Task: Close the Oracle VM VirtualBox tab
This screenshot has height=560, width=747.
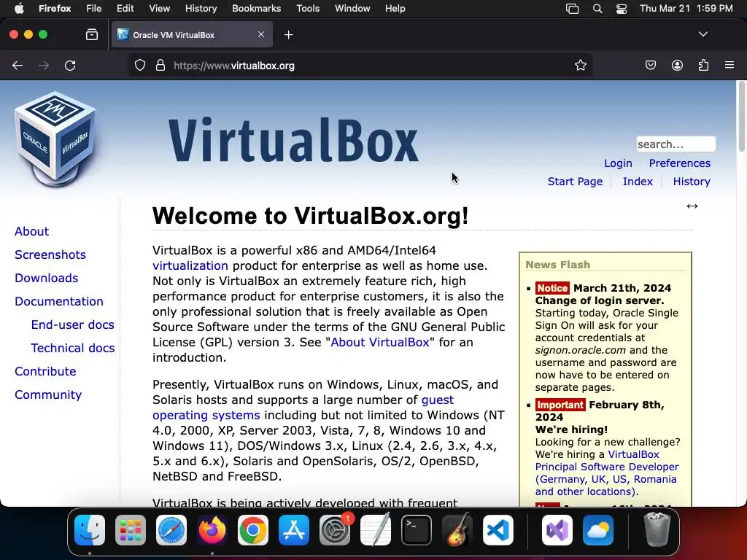Action: point(261,34)
